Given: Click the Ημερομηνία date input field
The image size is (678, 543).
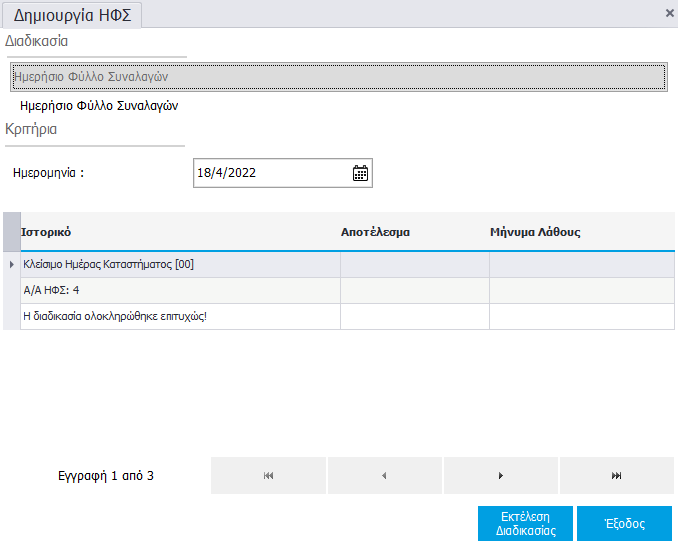Looking at the screenshot, I should tap(270, 173).
